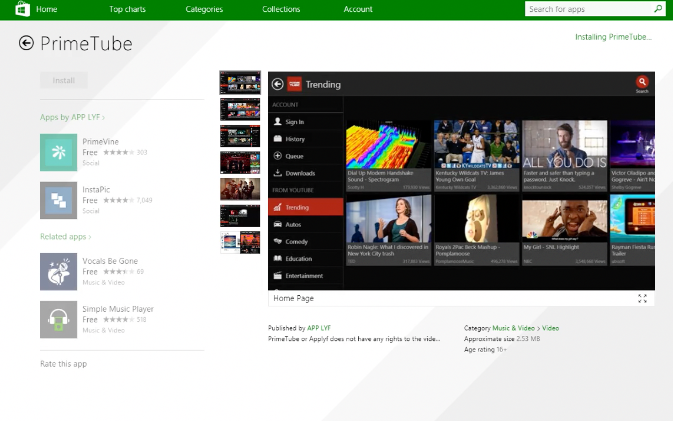Click Rate this app
673x421 pixels.
[64, 364]
